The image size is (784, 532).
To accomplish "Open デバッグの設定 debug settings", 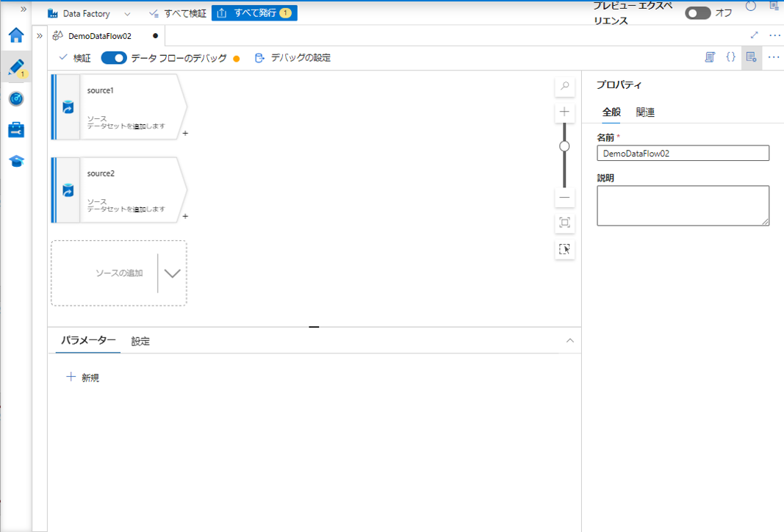I will 293,58.
